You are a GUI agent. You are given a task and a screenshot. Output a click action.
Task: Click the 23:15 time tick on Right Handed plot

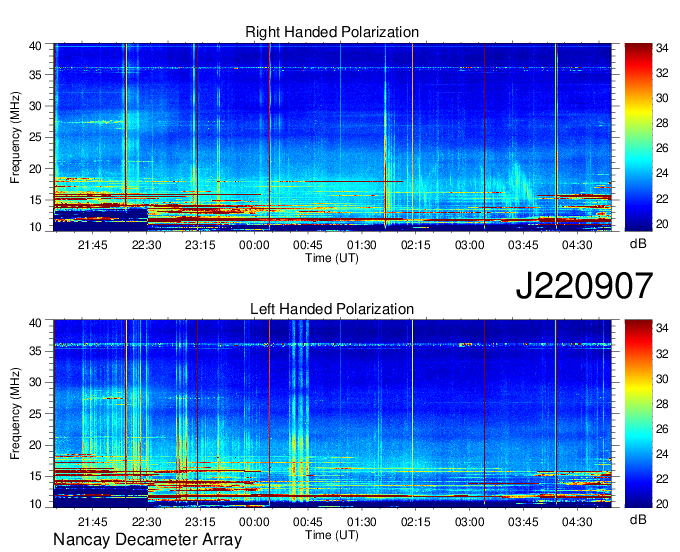[x=200, y=245]
